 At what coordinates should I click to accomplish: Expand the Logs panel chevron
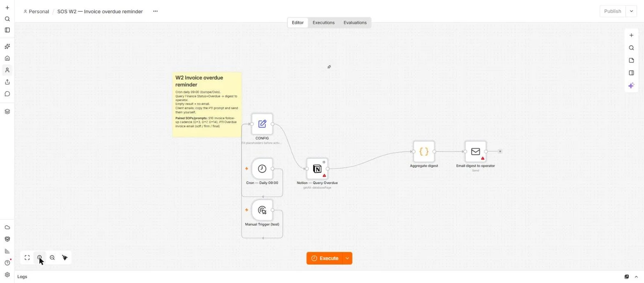(636, 277)
